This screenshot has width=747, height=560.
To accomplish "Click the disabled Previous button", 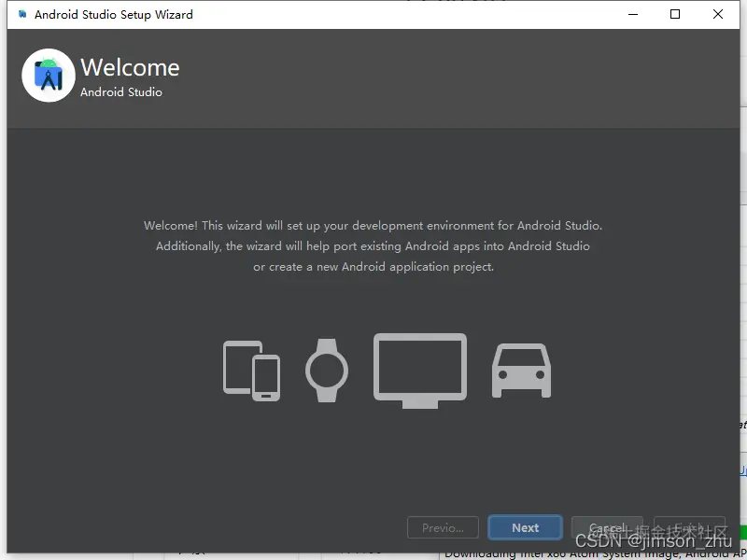I will tap(443, 527).
